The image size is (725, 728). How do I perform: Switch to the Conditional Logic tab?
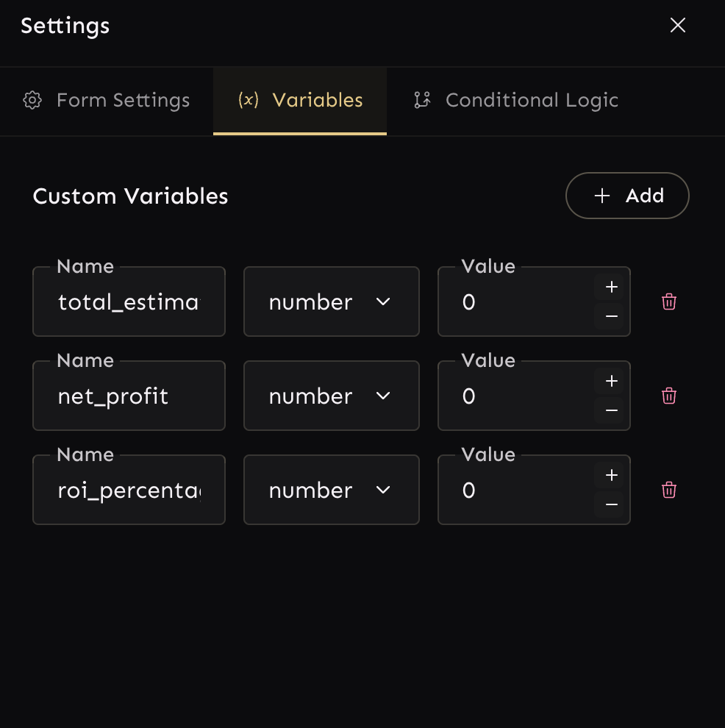[x=516, y=101]
